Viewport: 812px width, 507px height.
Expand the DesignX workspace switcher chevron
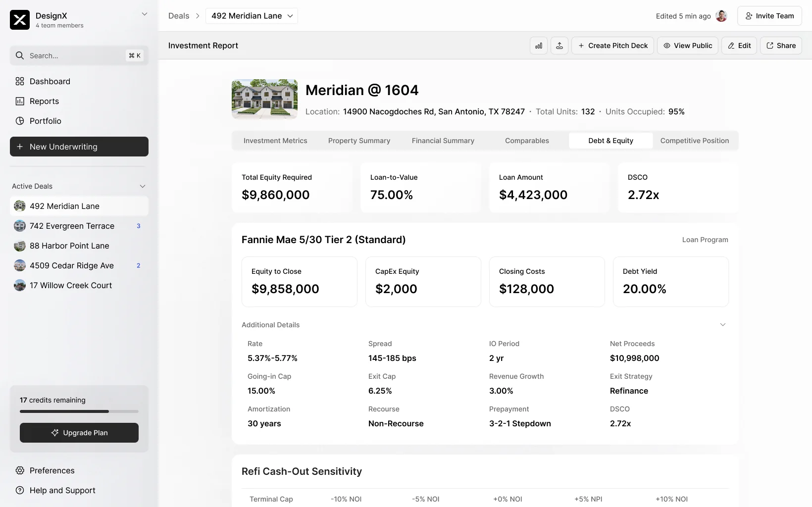(145, 14)
